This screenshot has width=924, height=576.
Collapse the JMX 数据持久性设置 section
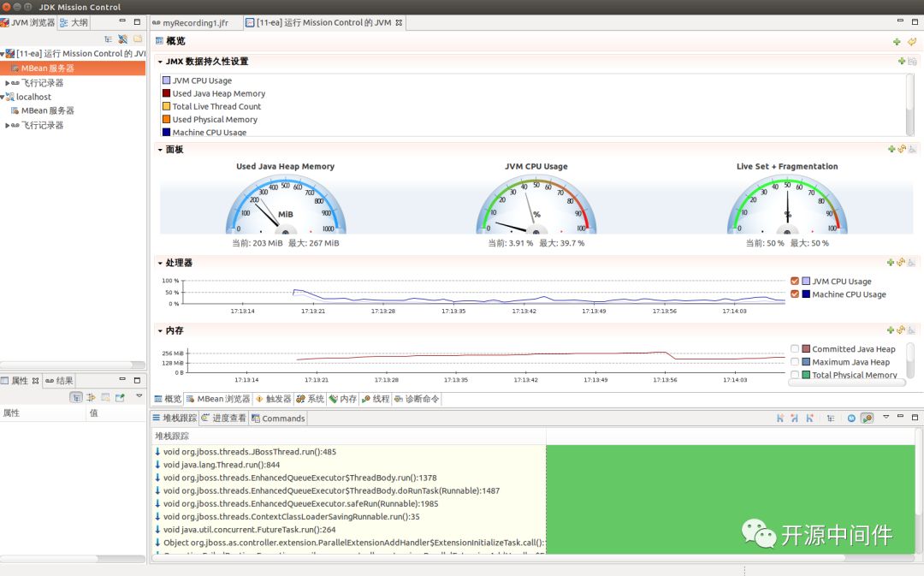pyautogui.click(x=160, y=62)
